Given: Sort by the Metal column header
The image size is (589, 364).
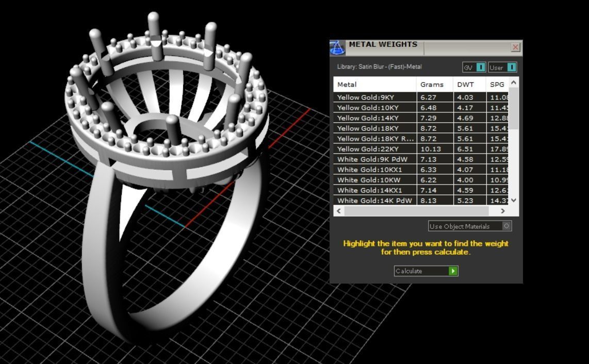Looking at the screenshot, I should (x=375, y=85).
